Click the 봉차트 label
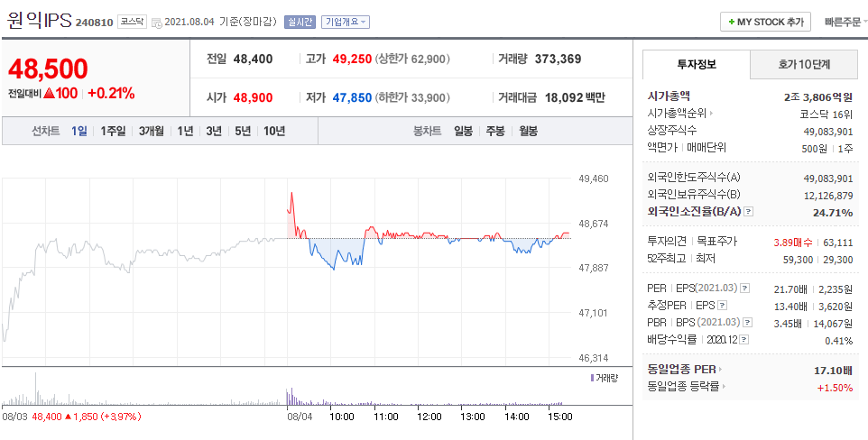This screenshot has height=440, width=868. click(428, 131)
